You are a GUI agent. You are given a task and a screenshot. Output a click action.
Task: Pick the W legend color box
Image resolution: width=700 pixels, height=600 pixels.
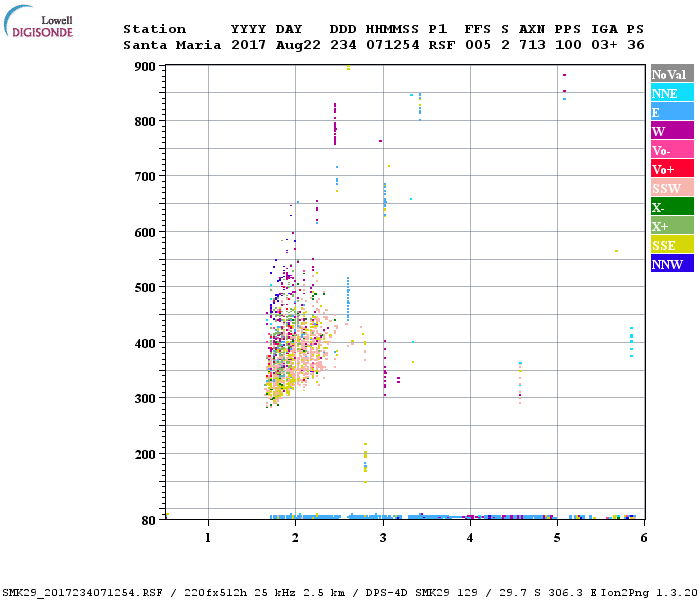672,131
